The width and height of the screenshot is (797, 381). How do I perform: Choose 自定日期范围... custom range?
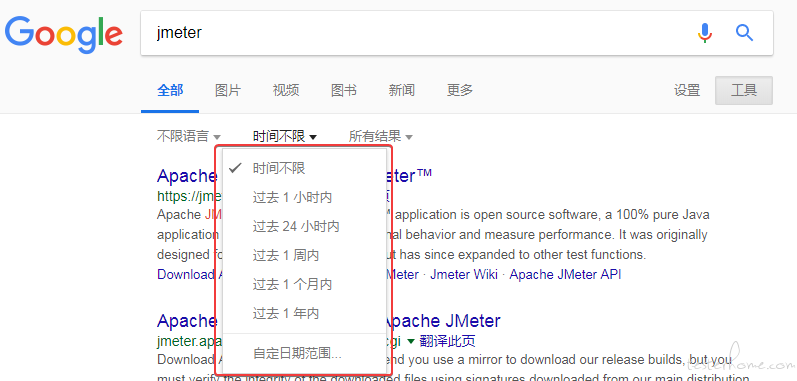304,353
